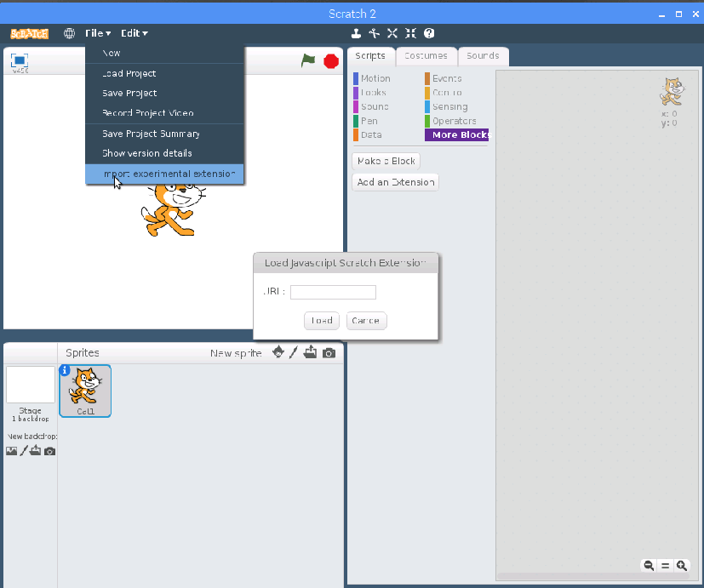Click the green flag to start
Image resolution: width=704 pixels, height=588 pixels.
click(x=308, y=60)
